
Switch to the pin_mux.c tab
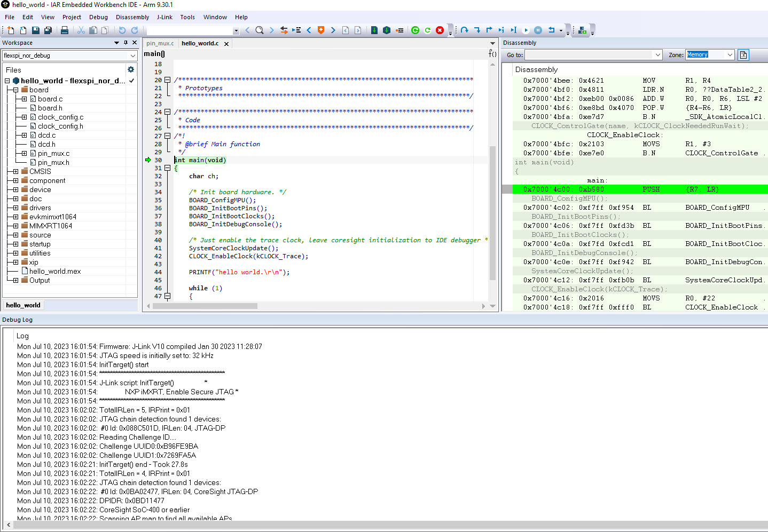pyautogui.click(x=159, y=43)
